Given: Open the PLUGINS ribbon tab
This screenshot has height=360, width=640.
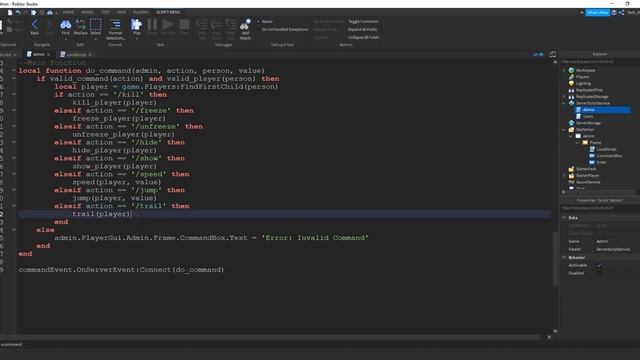Looking at the screenshot, I should [141, 12].
